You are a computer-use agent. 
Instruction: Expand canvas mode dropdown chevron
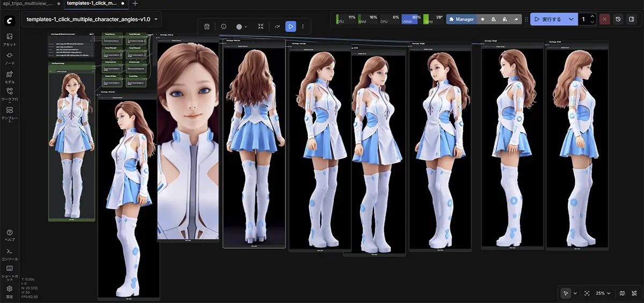575,293
